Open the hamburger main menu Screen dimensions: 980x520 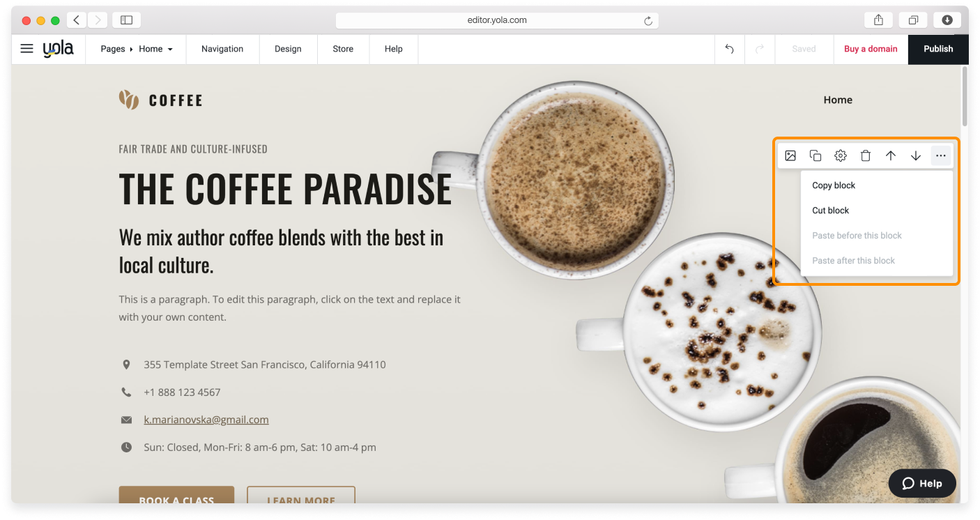[26, 49]
